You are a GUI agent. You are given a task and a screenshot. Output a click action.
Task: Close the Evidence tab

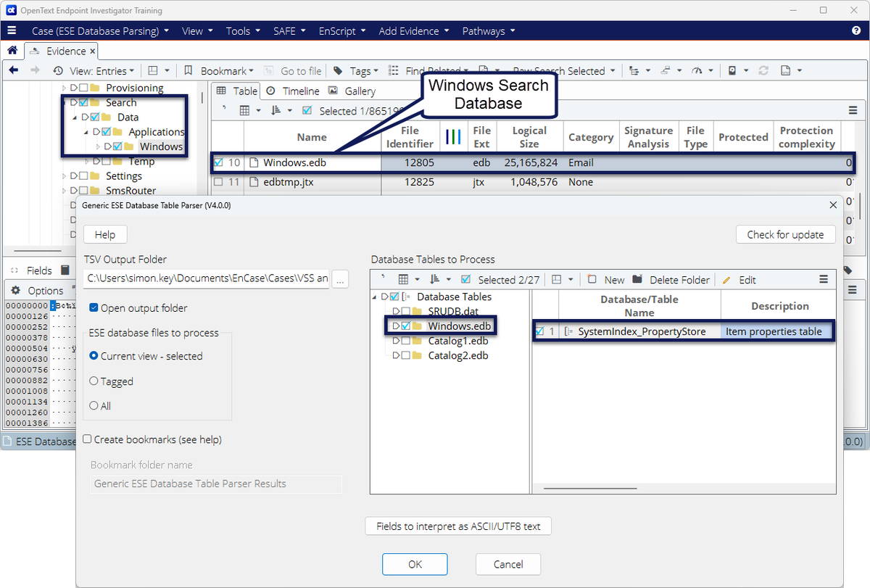pos(92,51)
